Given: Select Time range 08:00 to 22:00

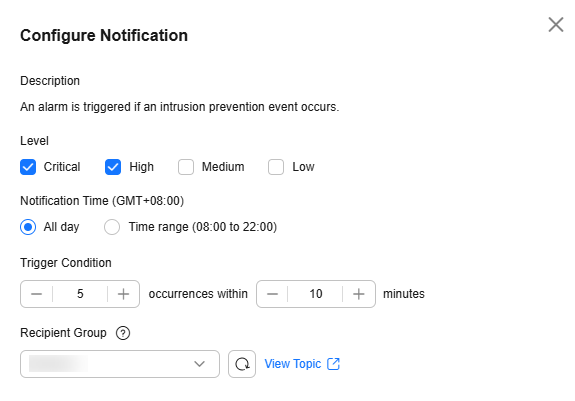Looking at the screenshot, I should (112, 227).
